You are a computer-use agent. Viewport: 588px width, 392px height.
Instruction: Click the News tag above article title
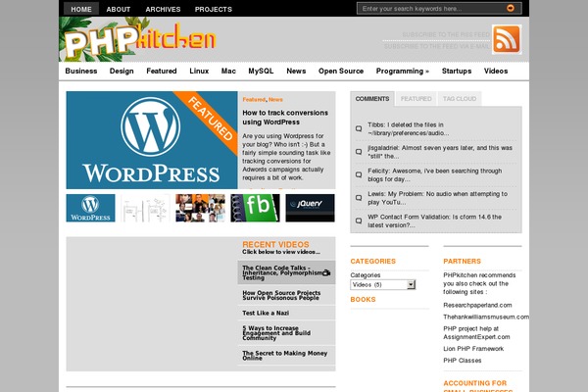click(275, 99)
